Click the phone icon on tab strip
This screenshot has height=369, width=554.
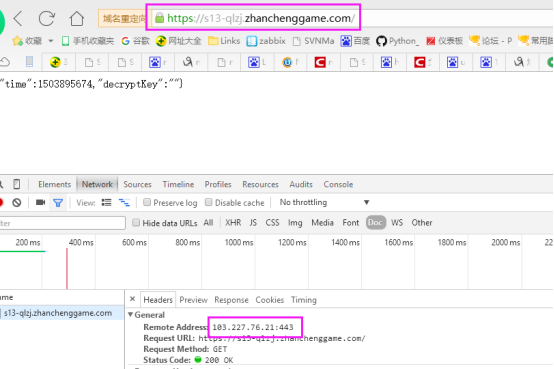click(29, 62)
